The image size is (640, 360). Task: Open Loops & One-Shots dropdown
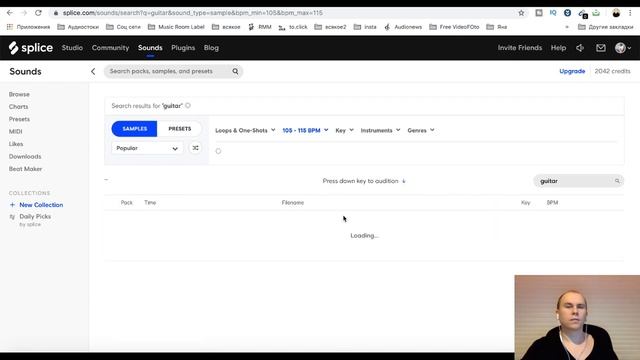click(245, 131)
